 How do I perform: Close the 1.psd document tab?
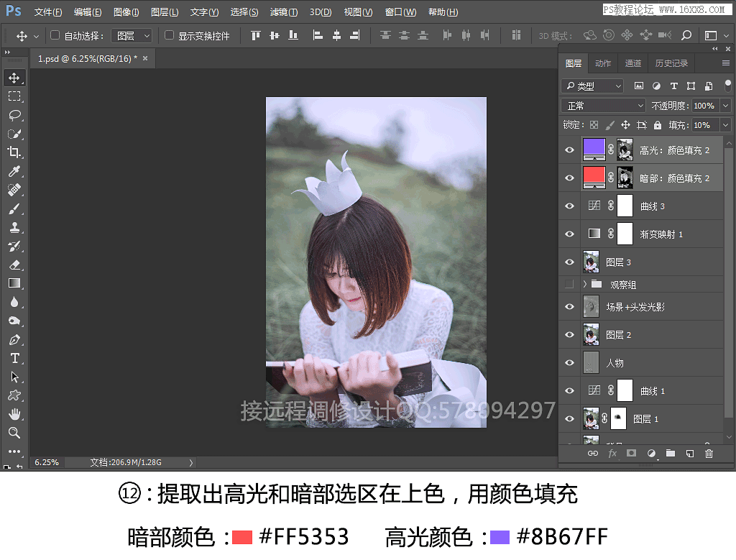click(x=145, y=58)
